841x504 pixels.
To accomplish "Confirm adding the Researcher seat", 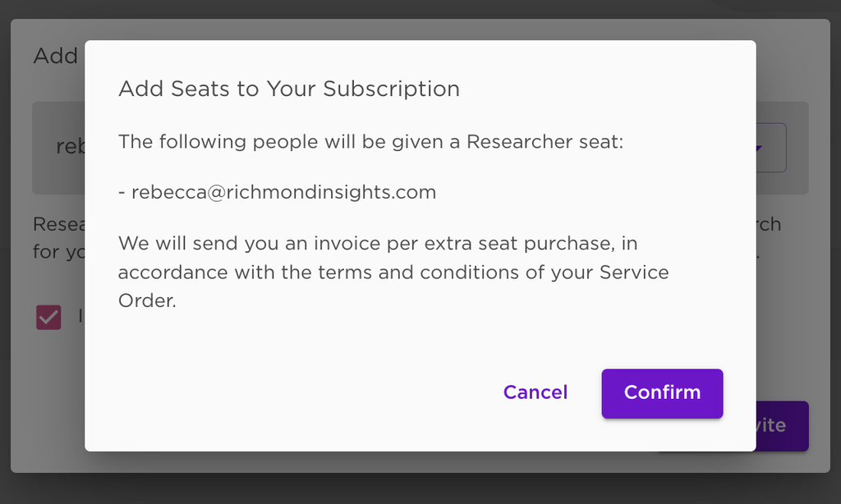I will 662,393.
